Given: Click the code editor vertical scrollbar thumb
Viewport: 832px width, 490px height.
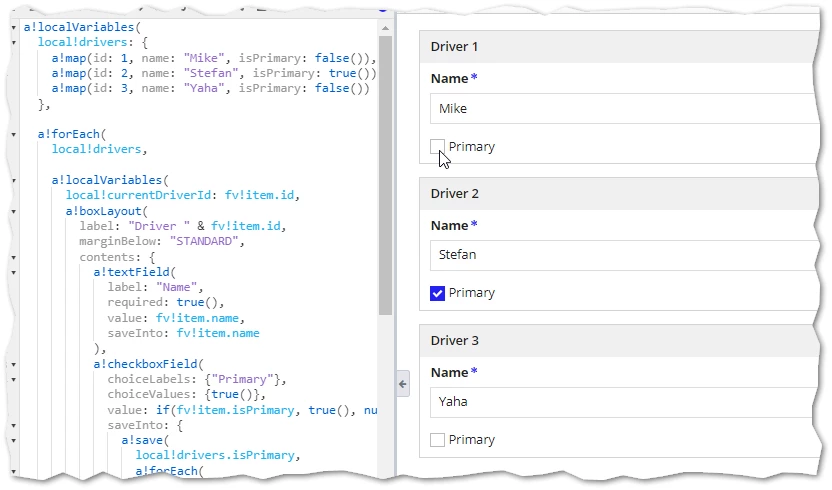Looking at the screenshot, I should 386,175.
